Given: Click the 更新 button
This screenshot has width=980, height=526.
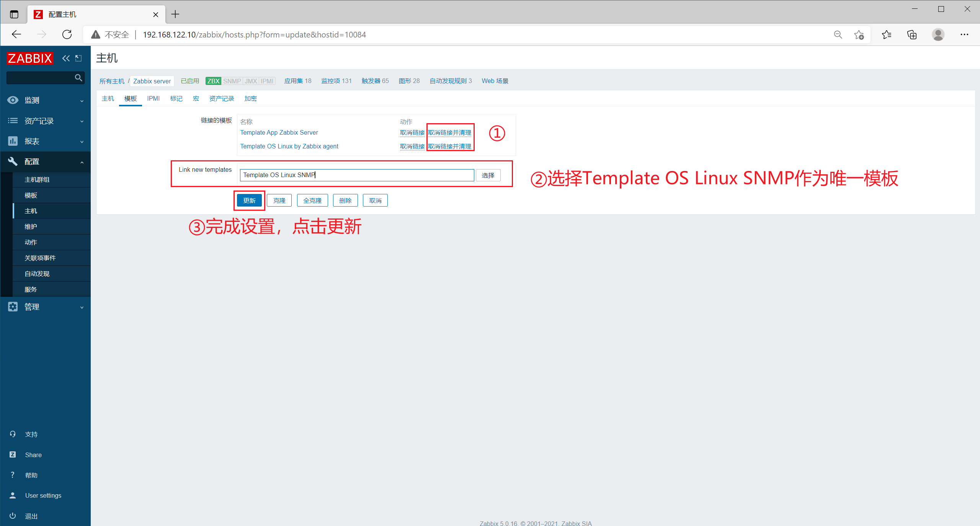Looking at the screenshot, I should click(x=249, y=200).
